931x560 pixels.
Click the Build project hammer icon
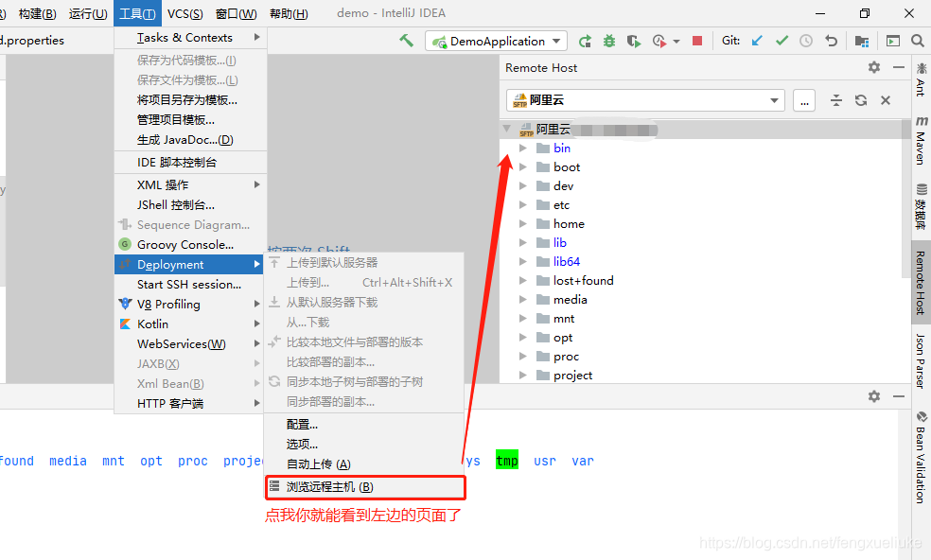click(406, 41)
